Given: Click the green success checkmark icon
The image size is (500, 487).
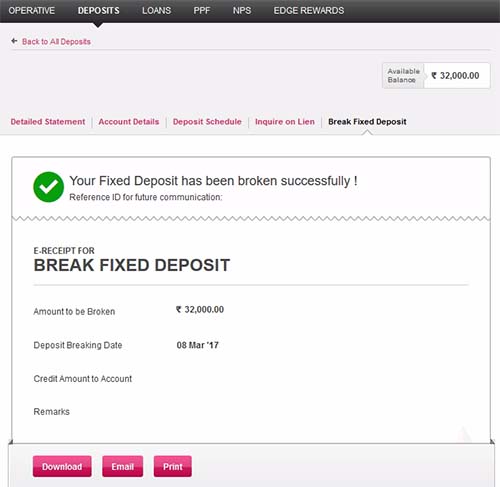Looking at the screenshot, I should coord(49,187).
